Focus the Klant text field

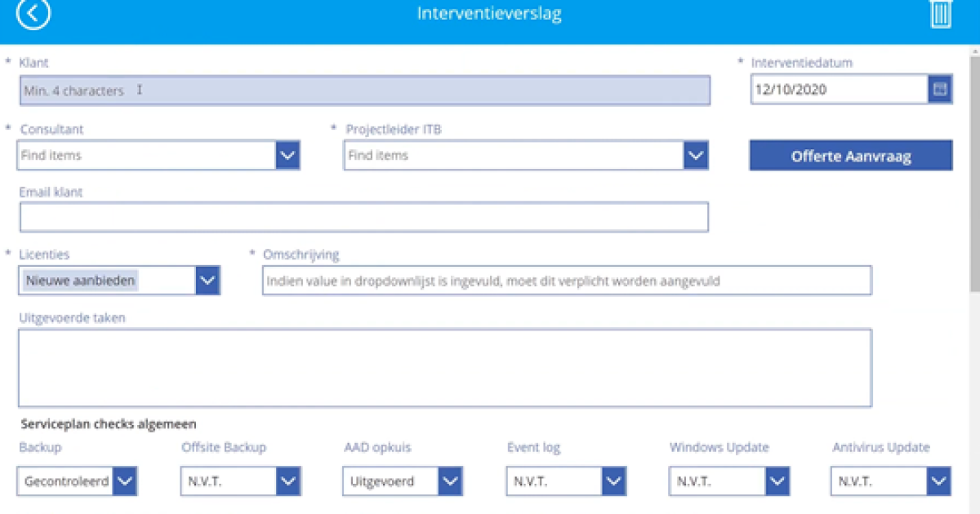[x=364, y=91]
